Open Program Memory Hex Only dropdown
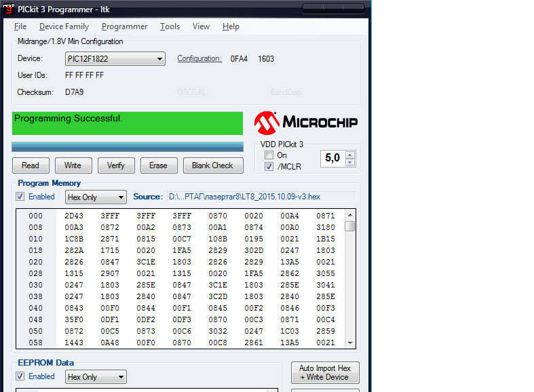 [x=96, y=197]
